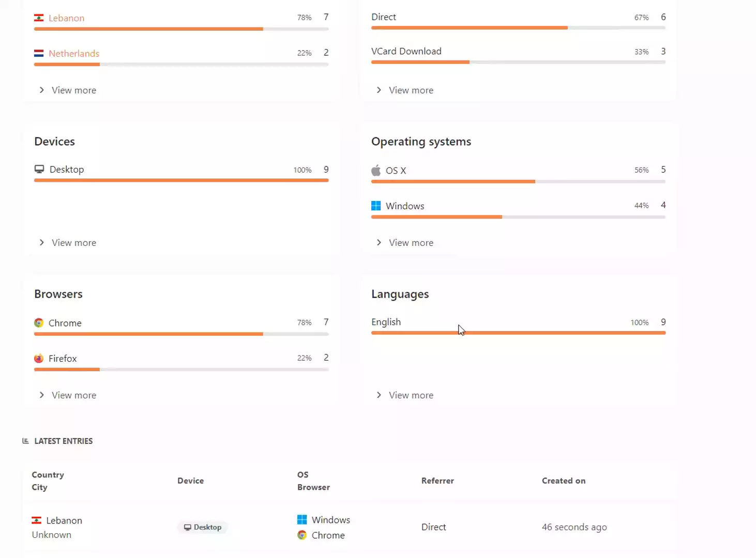The width and height of the screenshot is (756, 558).
Task: Click the Direct referrer label
Action: pos(384,17)
